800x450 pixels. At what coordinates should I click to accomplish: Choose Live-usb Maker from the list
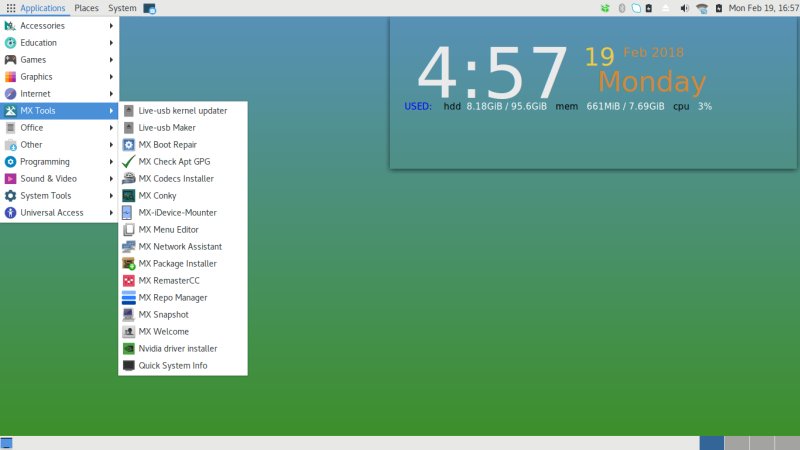click(166, 128)
